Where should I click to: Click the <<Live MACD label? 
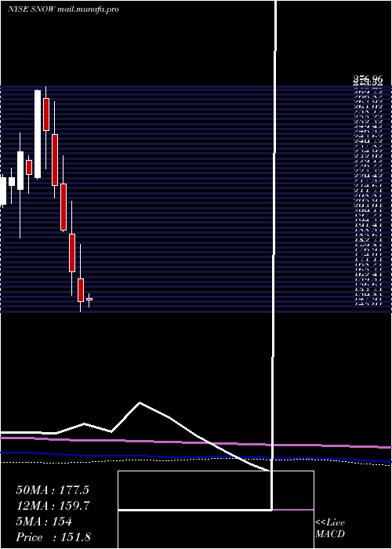330,529
